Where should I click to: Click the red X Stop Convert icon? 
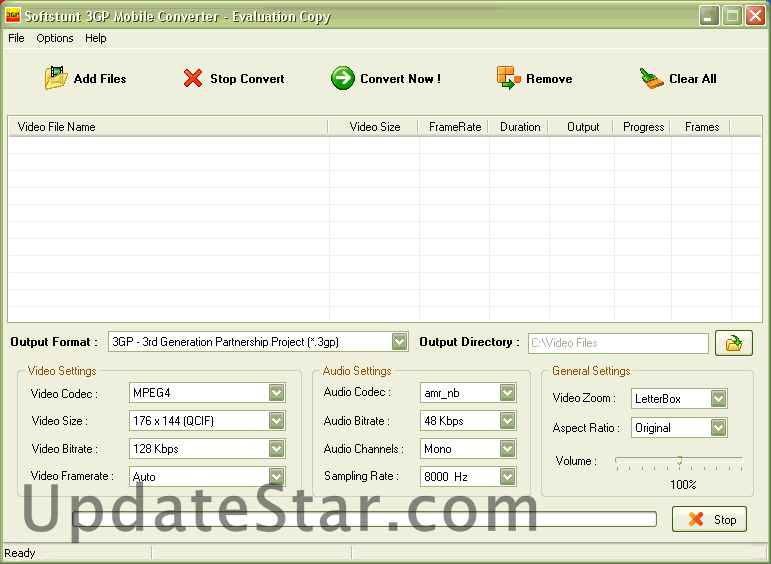click(x=193, y=78)
